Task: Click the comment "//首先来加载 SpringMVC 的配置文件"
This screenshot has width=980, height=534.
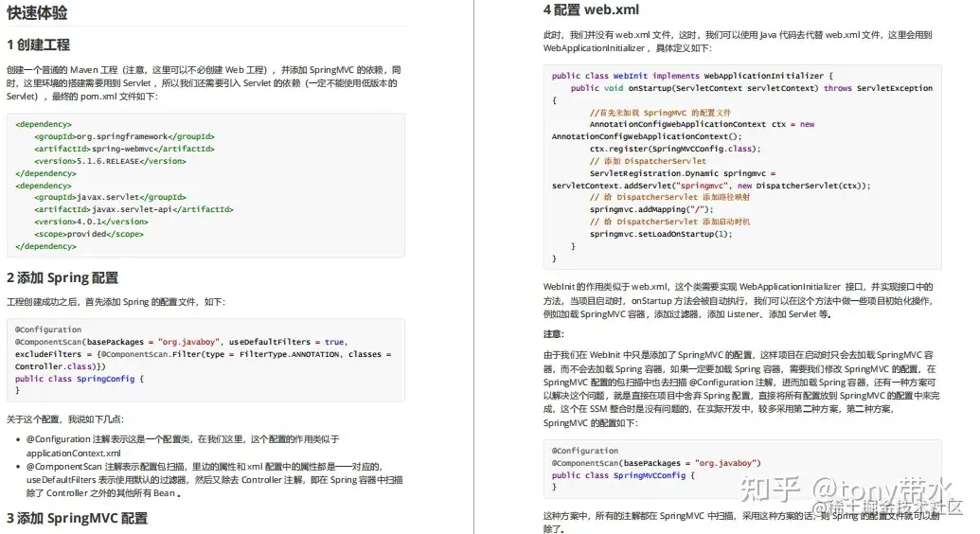Action: 660,113
